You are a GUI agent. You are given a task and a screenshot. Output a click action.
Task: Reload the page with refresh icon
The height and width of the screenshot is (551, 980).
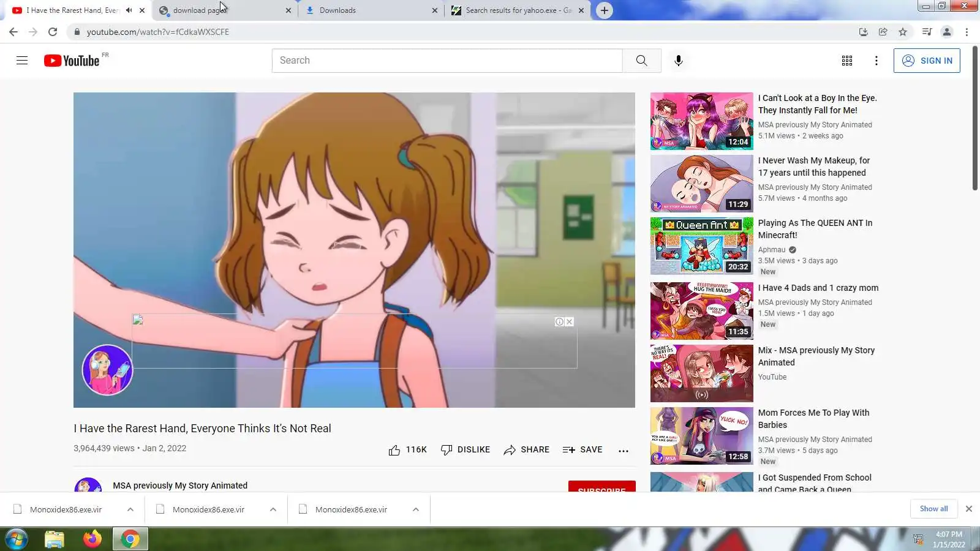[x=53, y=32]
